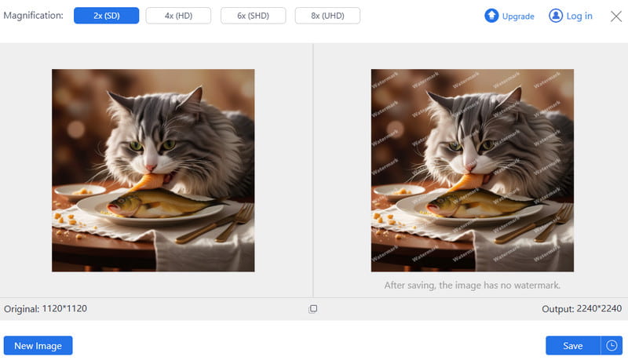Save the upscaled image
Image resolution: width=628 pixels, height=364 pixels.
[x=573, y=346]
